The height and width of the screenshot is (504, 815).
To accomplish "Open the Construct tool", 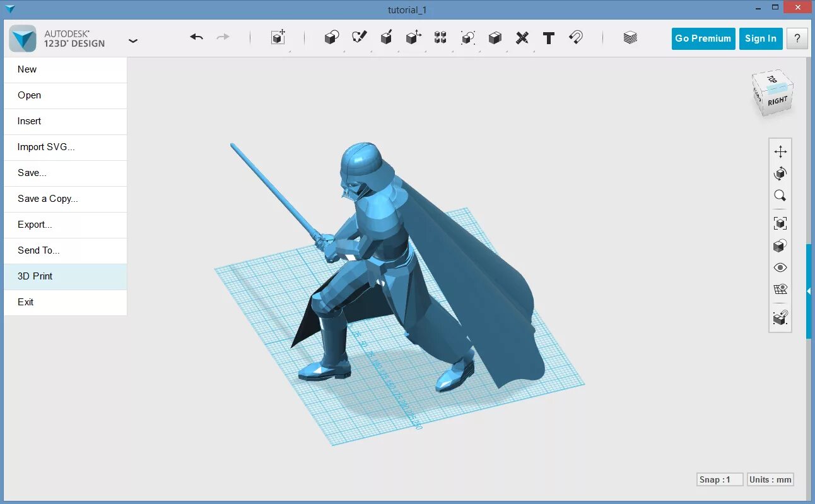I will coord(386,38).
